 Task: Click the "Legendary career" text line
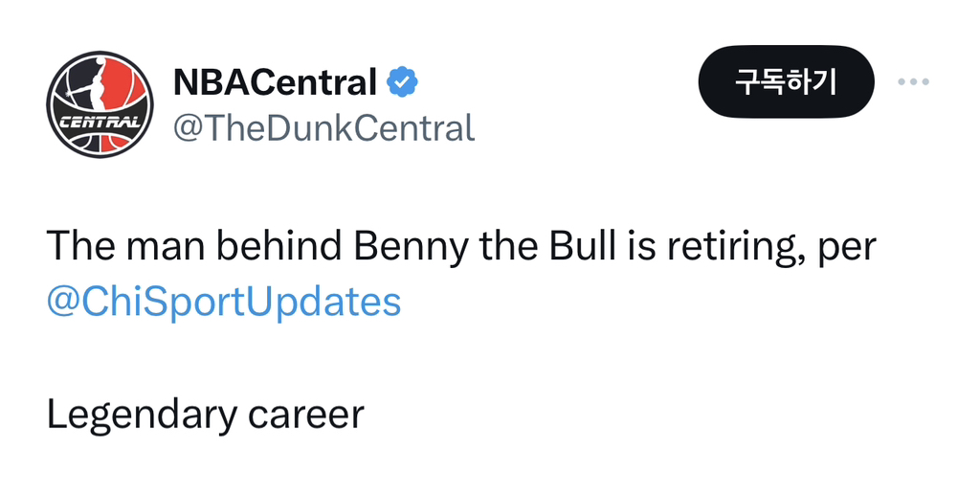click(205, 414)
